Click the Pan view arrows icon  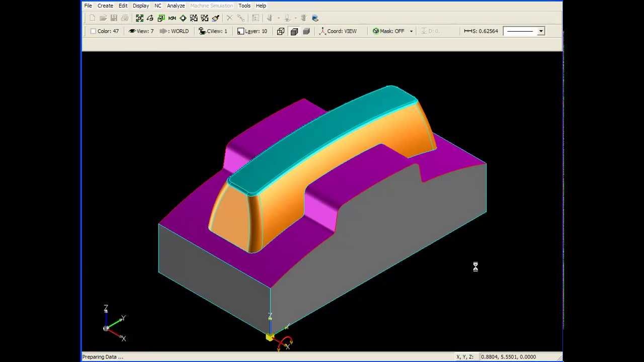(x=172, y=18)
